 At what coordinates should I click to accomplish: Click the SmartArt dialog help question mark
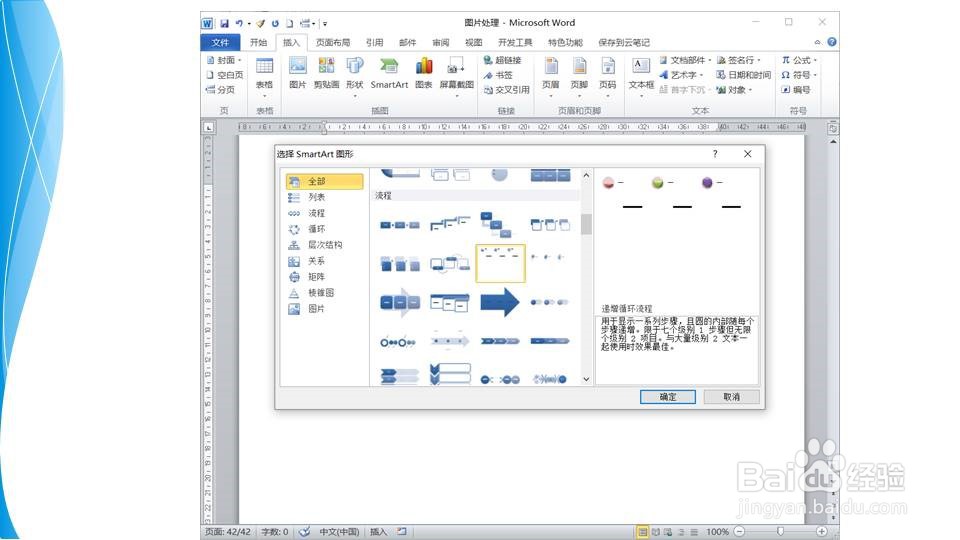[x=715, y=154]
